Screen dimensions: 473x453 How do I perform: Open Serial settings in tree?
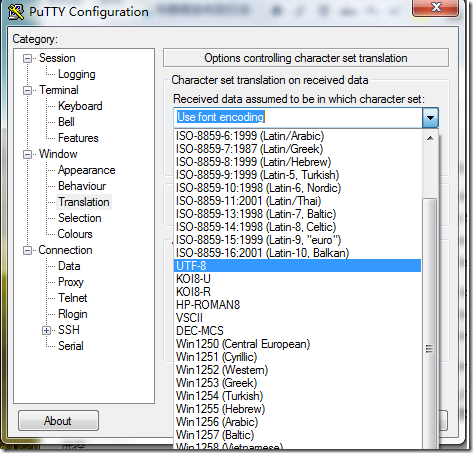[x=71, y=346]
